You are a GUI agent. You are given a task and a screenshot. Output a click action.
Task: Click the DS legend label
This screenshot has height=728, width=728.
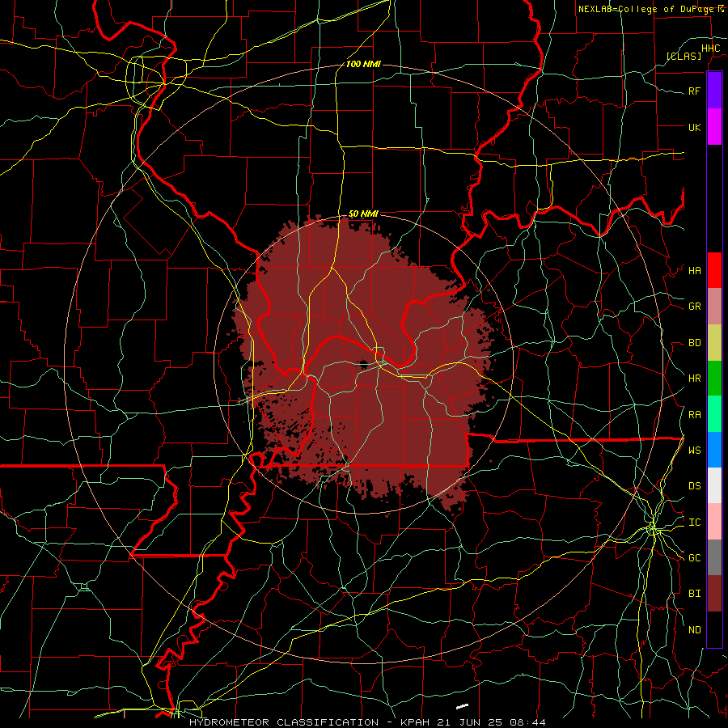pos(694,486)
